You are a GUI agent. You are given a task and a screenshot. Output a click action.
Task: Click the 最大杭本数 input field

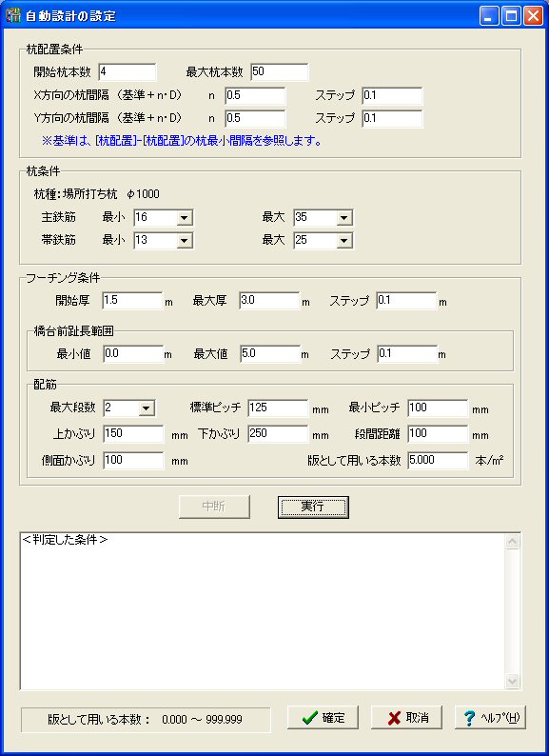(x=280, y=71)
